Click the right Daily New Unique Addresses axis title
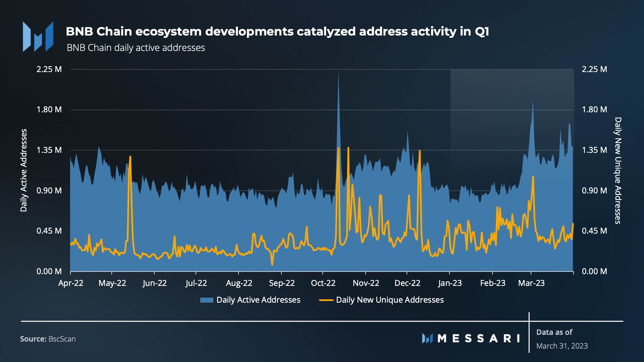 618,170
